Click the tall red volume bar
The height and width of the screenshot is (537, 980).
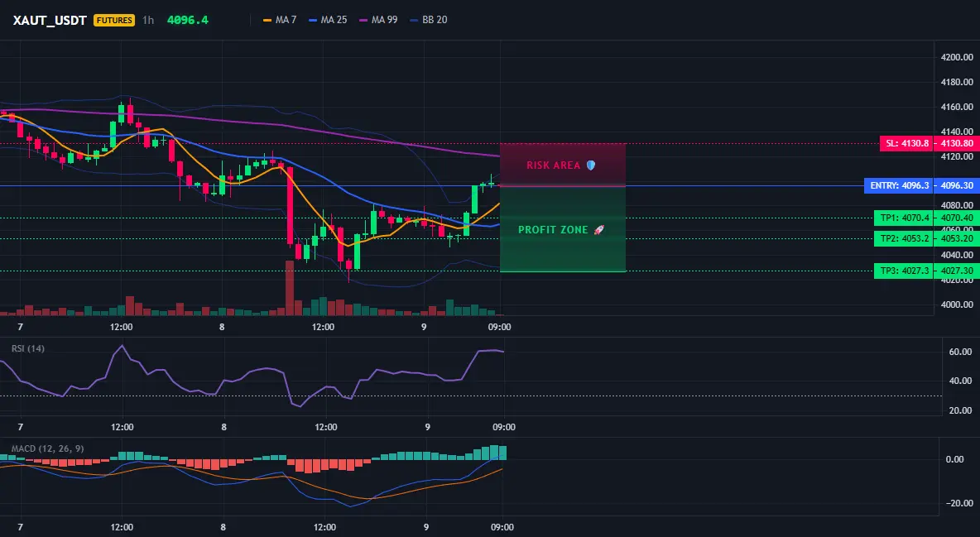(x=290, y=288)
